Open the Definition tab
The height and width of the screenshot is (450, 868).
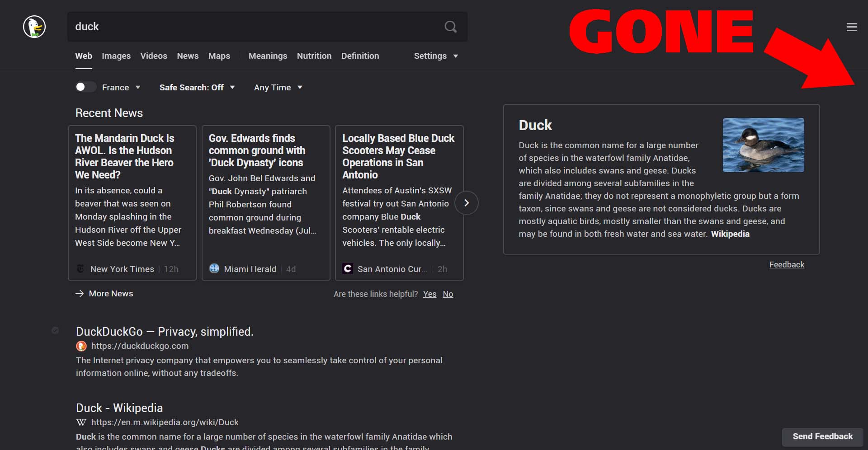[x=360, y=56]
